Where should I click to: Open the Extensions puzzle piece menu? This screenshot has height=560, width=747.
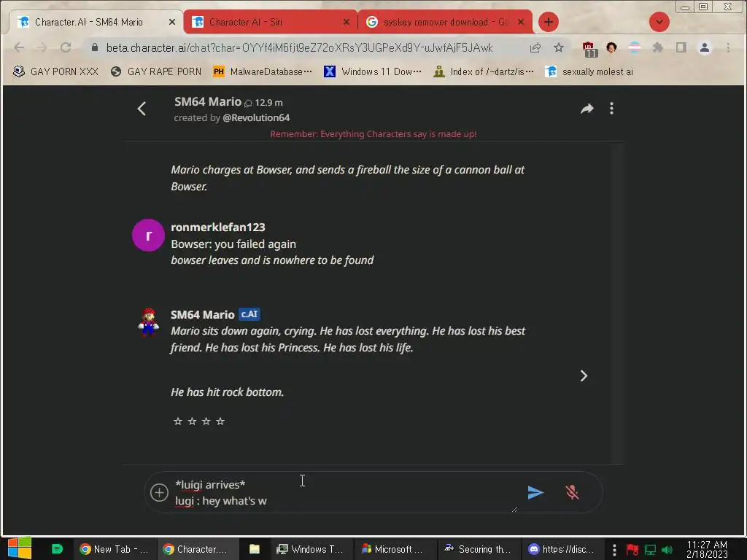(x=658, y=47)
